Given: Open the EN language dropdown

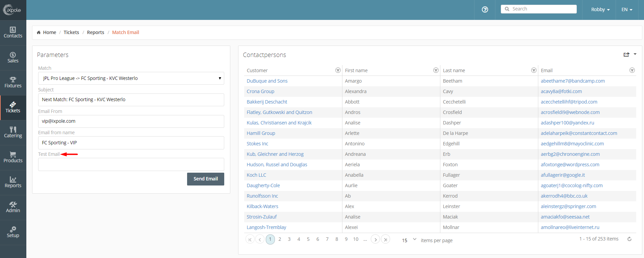Looking at the screenshot, I should click(x=627, y=9).
